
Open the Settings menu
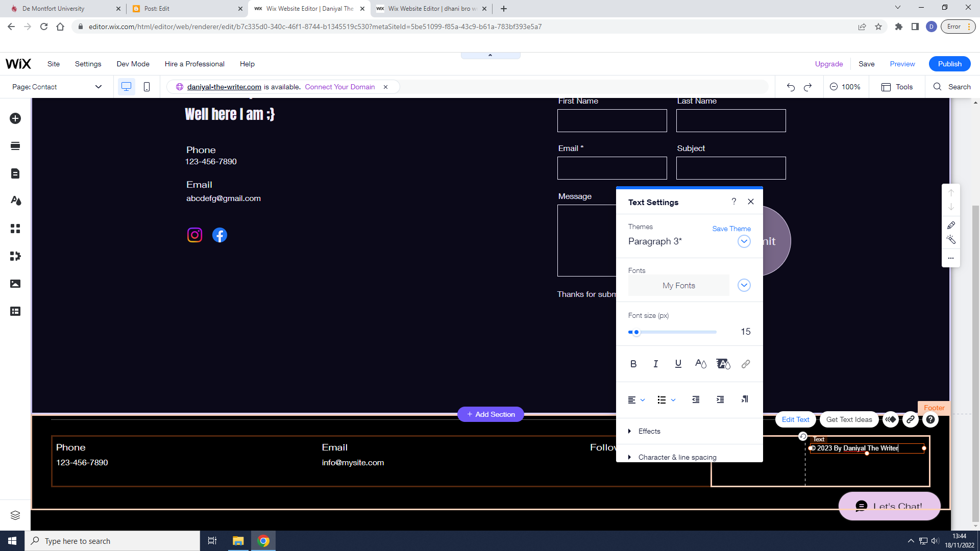[x=88, y=64]
